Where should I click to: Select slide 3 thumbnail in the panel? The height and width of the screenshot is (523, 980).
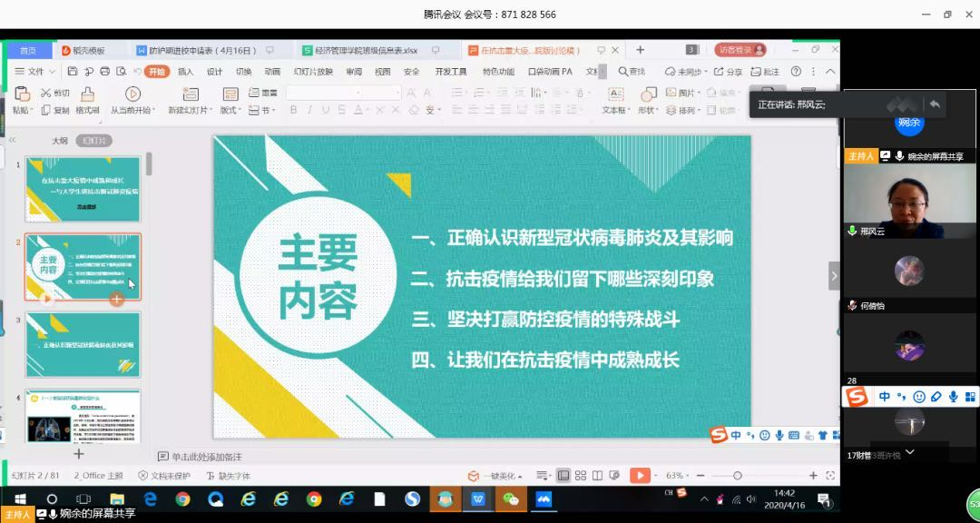[83, 345]
